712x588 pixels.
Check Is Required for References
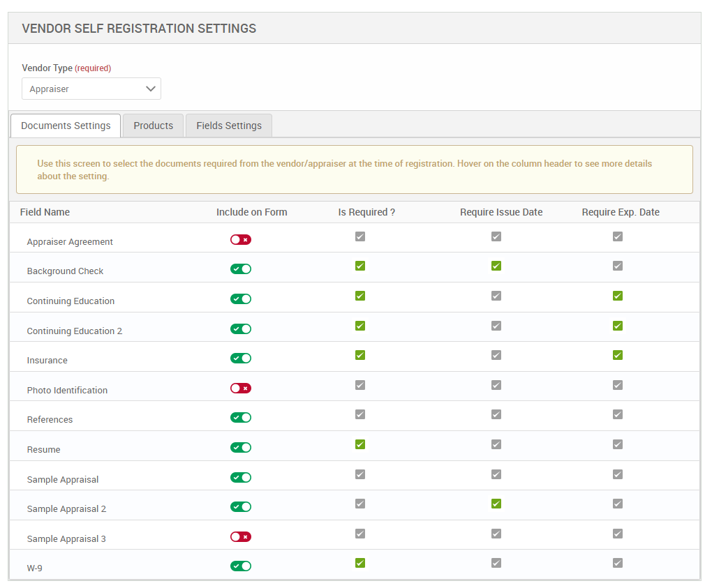point(360,414)
